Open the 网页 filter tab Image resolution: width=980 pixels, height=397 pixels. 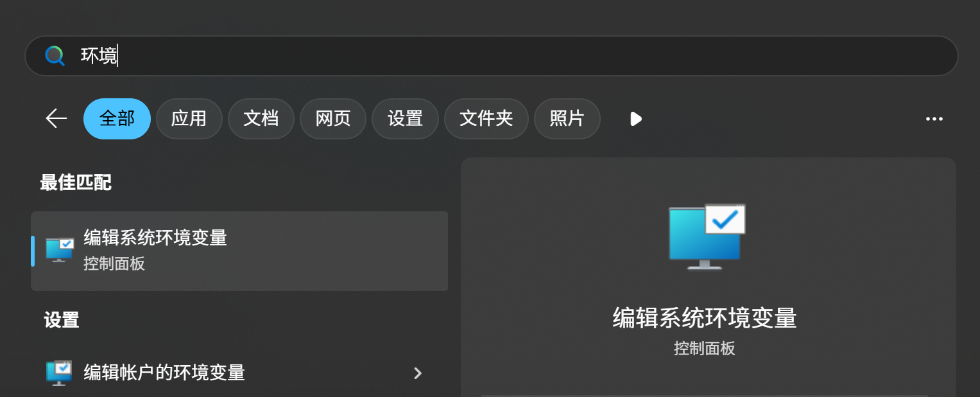pyautogui.click(x=333, y=119)
